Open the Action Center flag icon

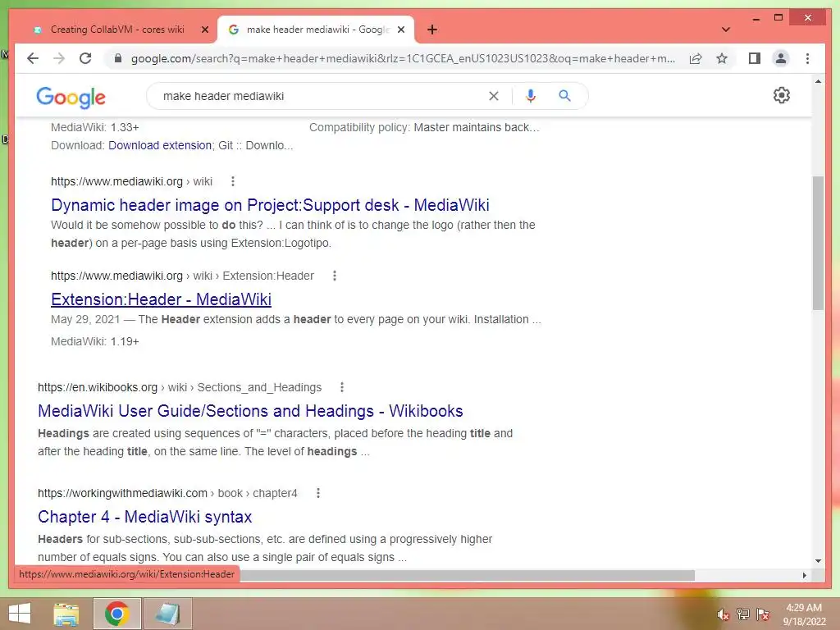pyautogui.click(x=762, y=614)
